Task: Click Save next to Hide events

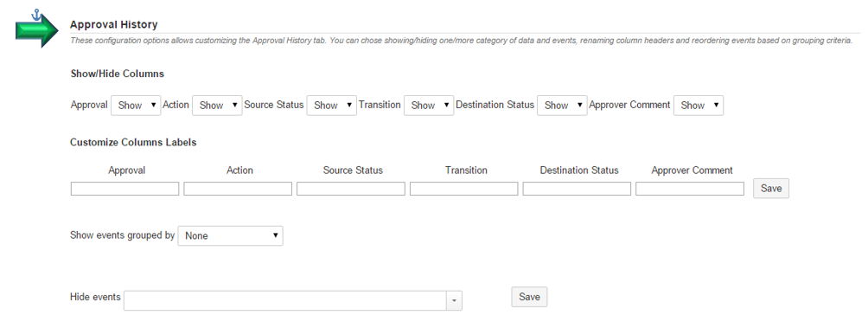Action: (x=529, y=297)
